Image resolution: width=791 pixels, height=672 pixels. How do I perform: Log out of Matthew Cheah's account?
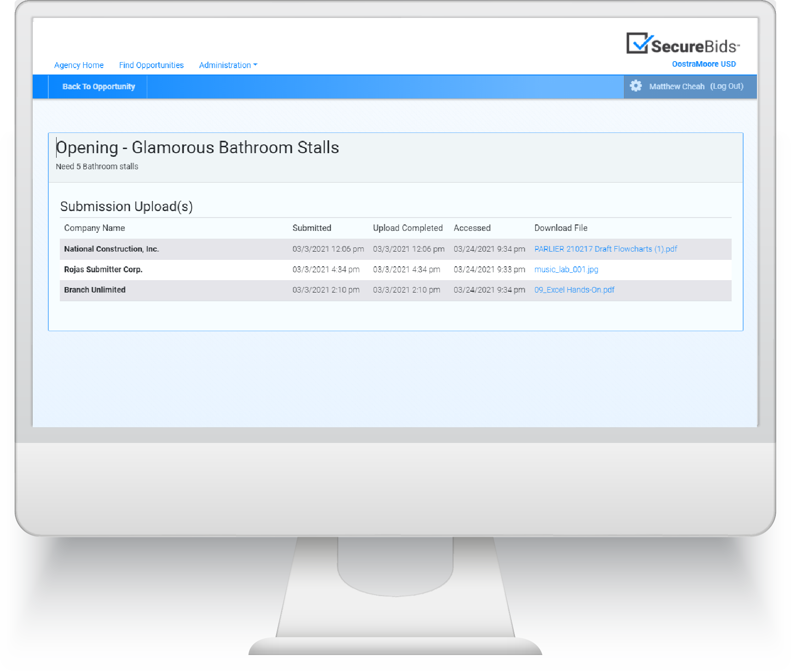tap(727, 86)
